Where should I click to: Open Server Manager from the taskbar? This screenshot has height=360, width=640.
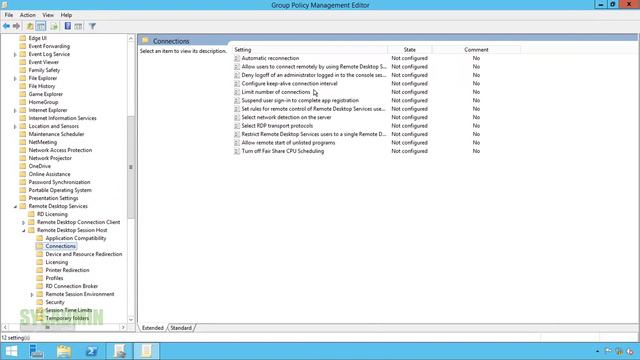[36, 351]
